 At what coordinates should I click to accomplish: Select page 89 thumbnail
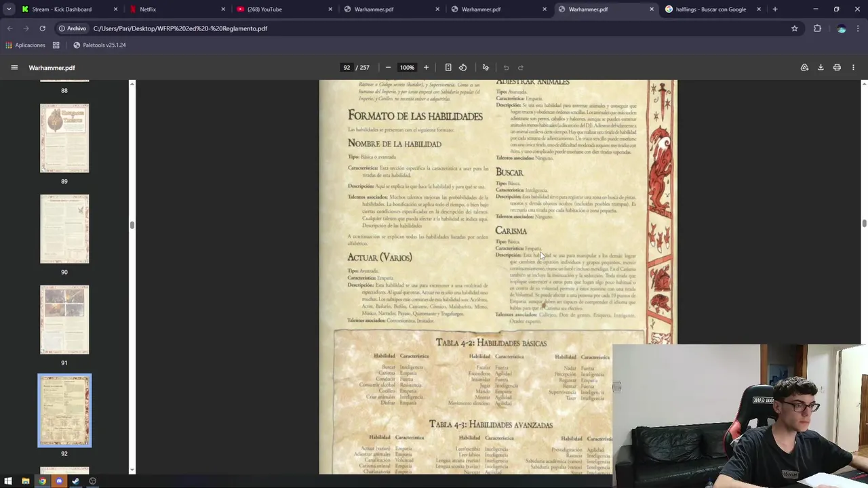pos(64,138)
